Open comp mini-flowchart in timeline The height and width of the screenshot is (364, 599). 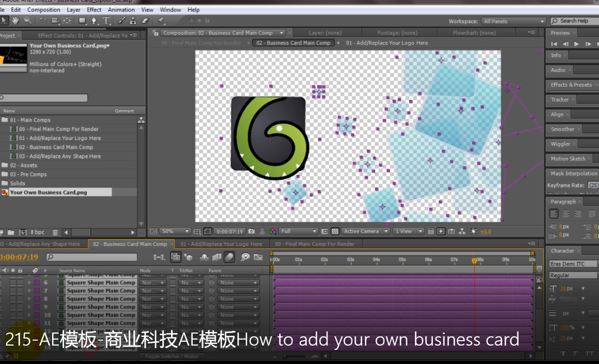(159, 257)
